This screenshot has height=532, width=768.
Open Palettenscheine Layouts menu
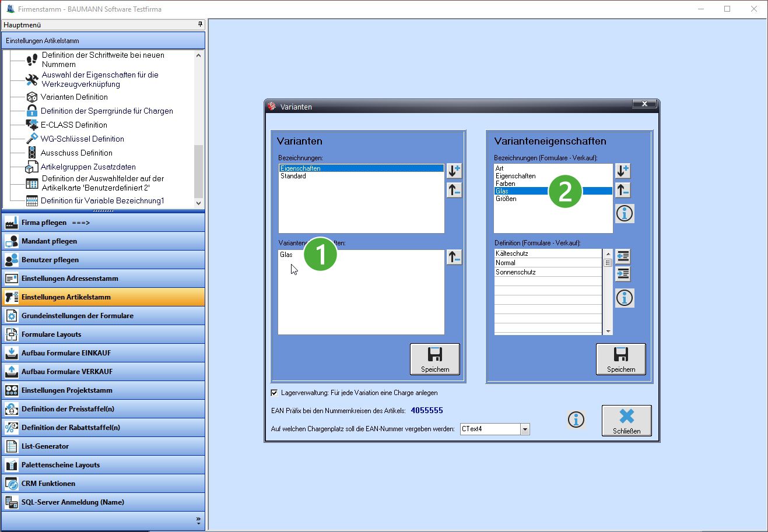click(103, 465)
